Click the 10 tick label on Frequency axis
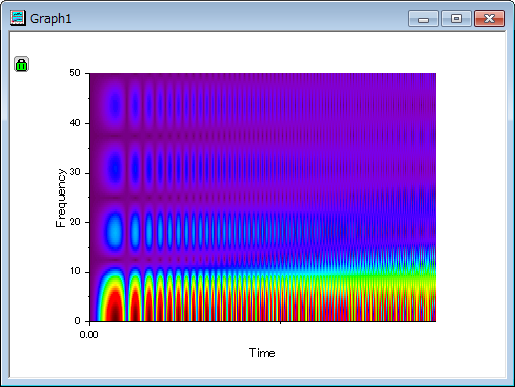The height and width of the screenshot is (387, 515). [75, 271]
